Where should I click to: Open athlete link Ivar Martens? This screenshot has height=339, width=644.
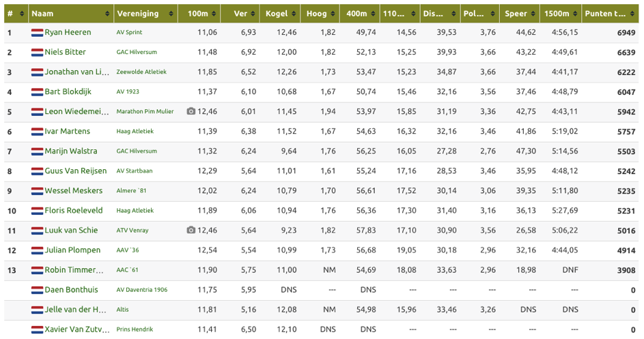[68, 132]
